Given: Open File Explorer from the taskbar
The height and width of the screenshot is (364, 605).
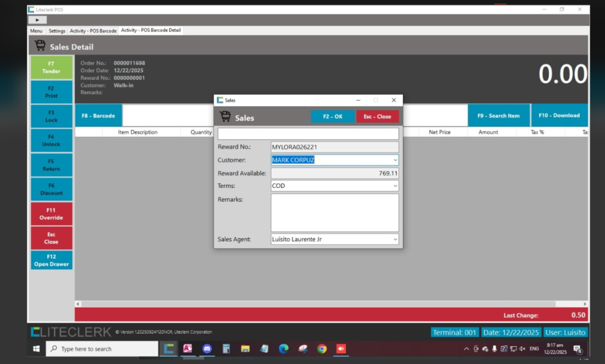Looking at the screenshot, I should coord(245,349).
